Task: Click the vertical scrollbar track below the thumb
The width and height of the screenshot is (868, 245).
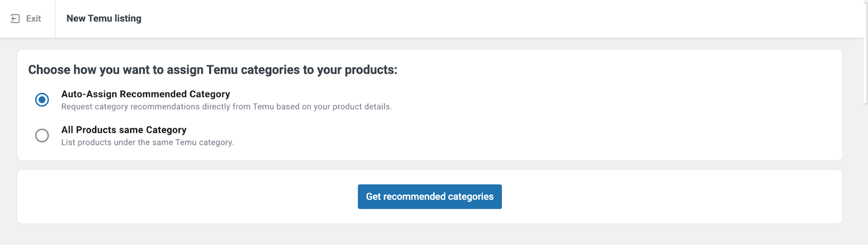Action: [865, 173]
